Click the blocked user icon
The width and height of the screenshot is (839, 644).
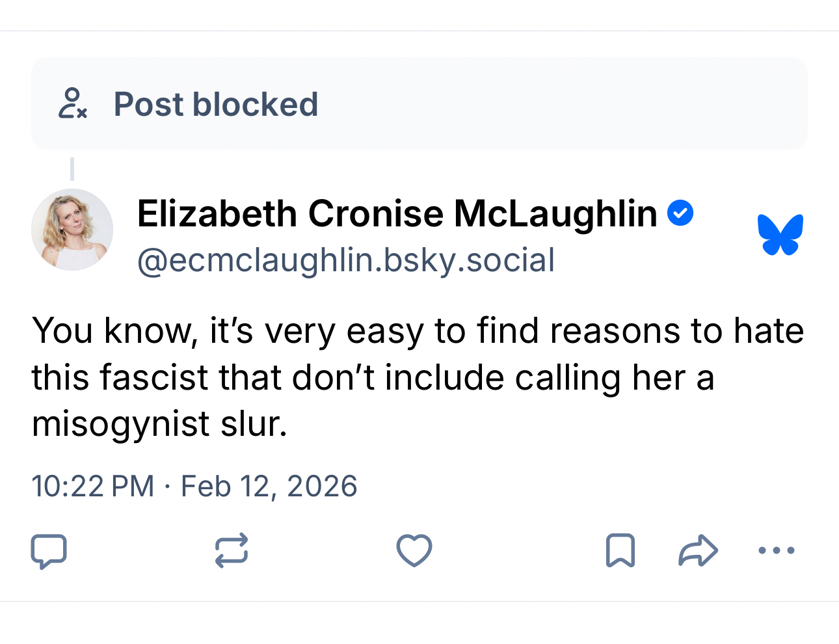coord(72,104)
